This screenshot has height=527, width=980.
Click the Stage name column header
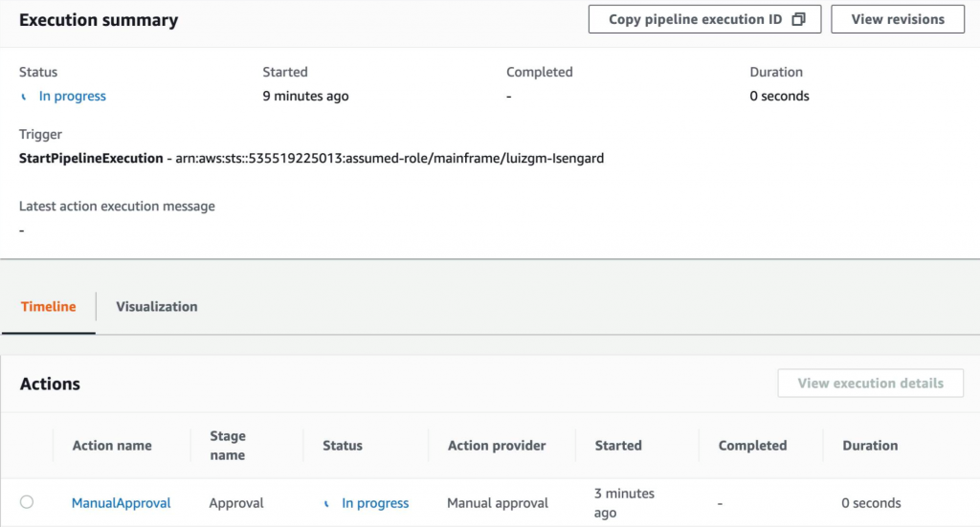[228, 446]
